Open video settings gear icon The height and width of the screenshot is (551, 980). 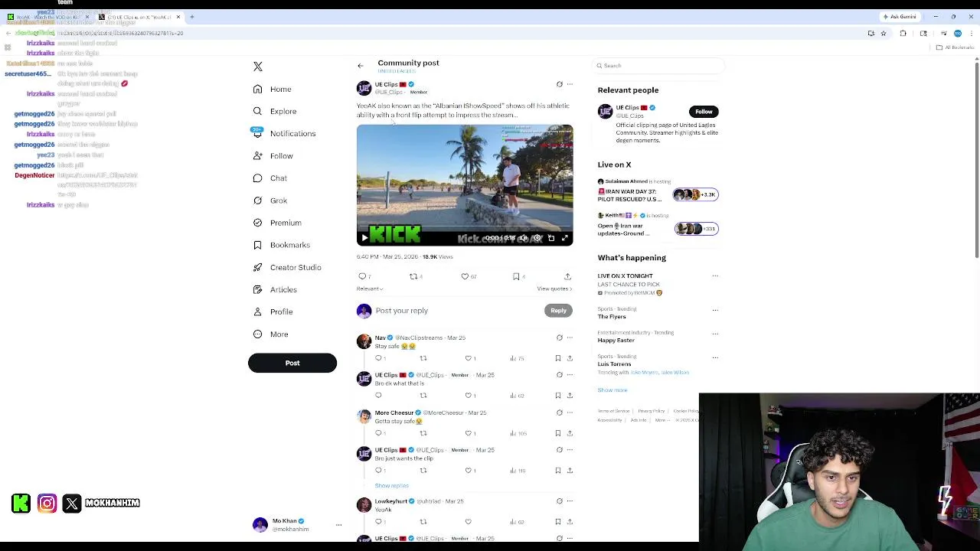click(x=537, y=238)
